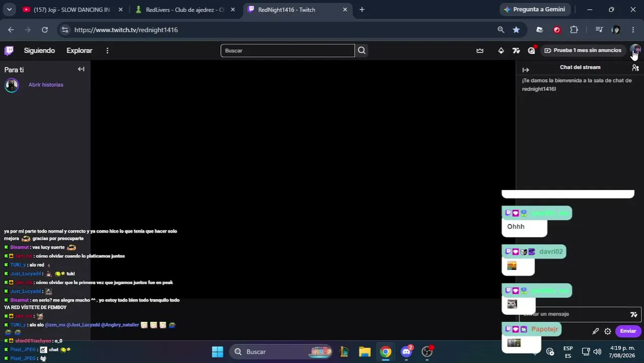Click the ESP language indicator
This screenshot has height=363, width=644.
point(568,352)
